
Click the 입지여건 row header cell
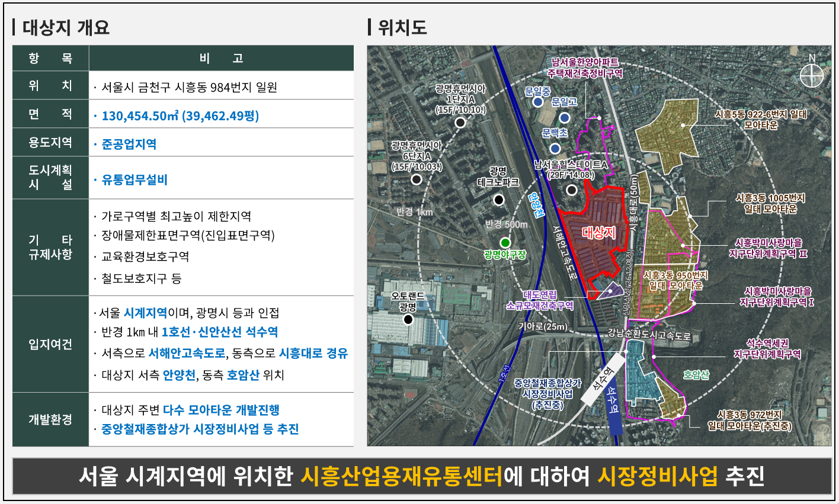point(50,344)
